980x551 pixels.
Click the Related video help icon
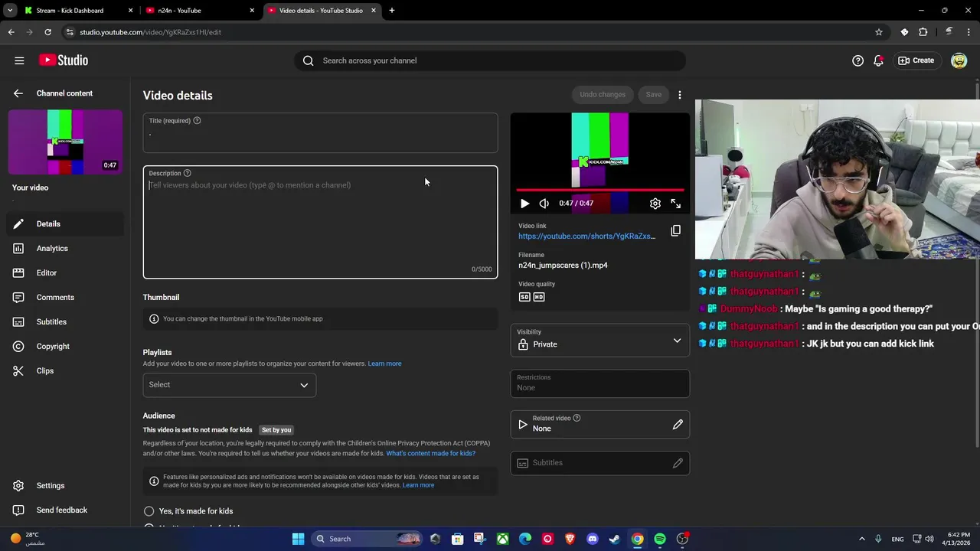click(577, 418)
